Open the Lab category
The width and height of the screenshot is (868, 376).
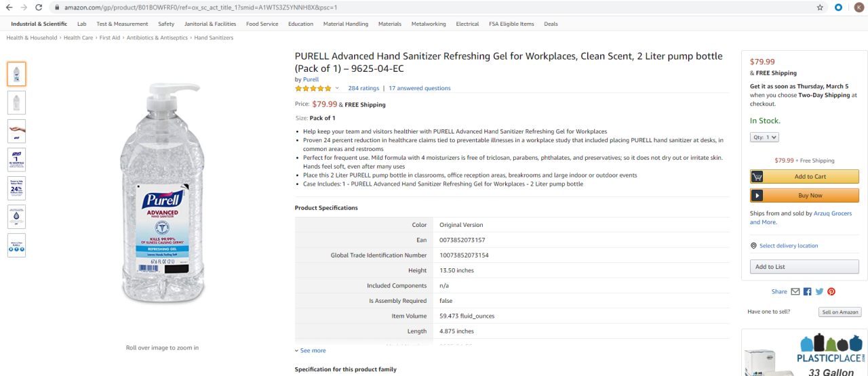point(81,24)
